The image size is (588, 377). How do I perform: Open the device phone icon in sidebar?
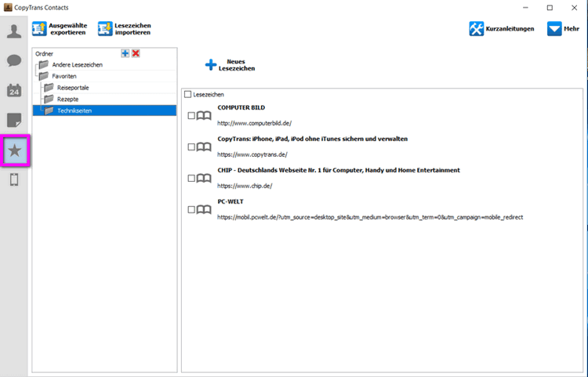(14, 180)
